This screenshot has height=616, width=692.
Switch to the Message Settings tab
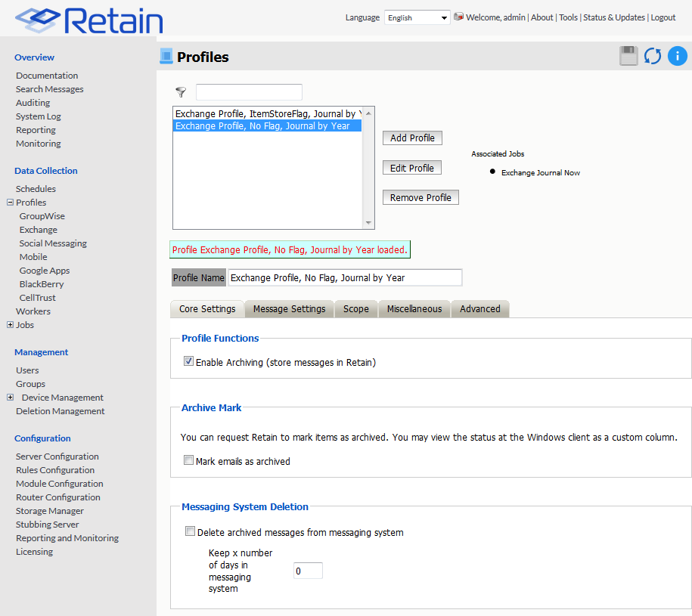290,309
